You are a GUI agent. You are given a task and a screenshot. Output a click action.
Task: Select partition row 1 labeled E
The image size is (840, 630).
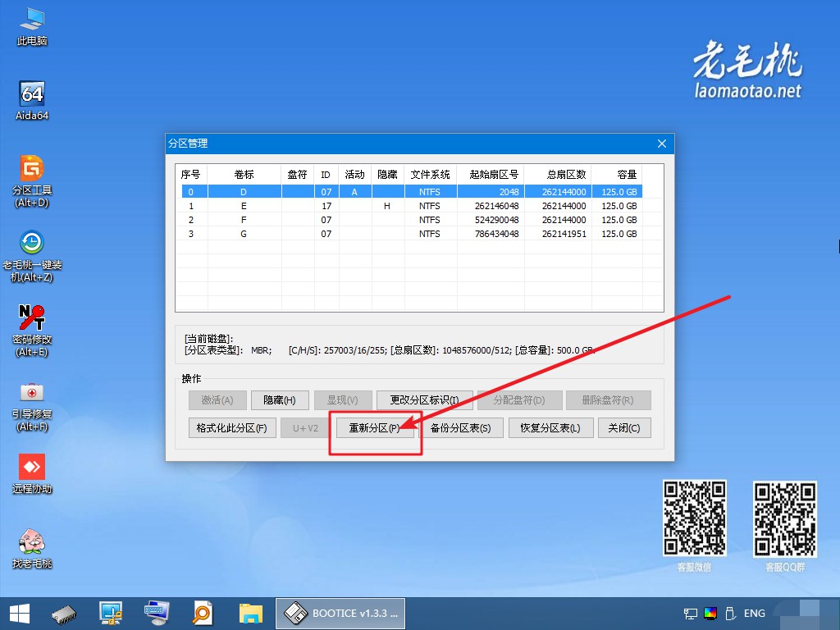[x=412, y=206]
